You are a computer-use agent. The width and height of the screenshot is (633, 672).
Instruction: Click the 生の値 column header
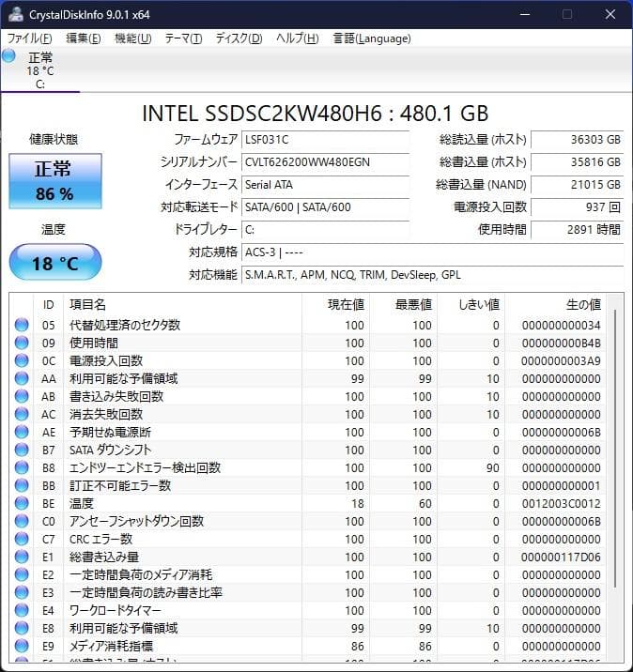[555, 305]
